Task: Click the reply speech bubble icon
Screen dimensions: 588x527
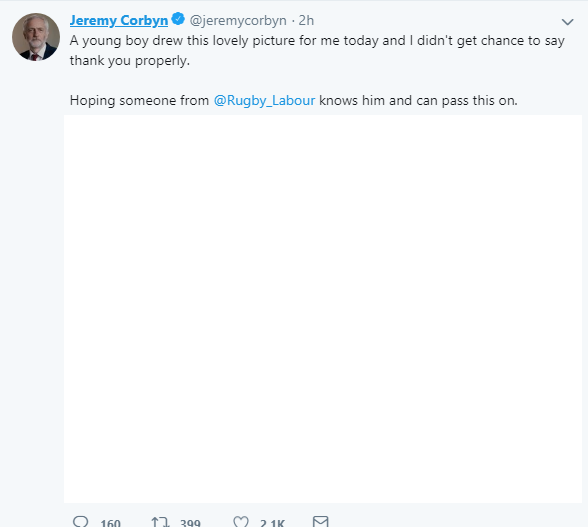Action: pos(80,522)
